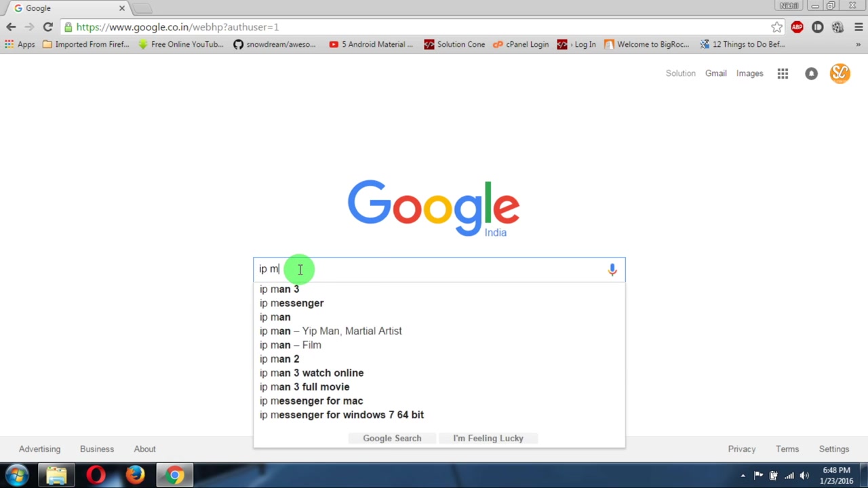Image resolution: width=868 pixels, height=488 pixels.
Task: Open Settings footer link
Action: [x=833, y=449]
